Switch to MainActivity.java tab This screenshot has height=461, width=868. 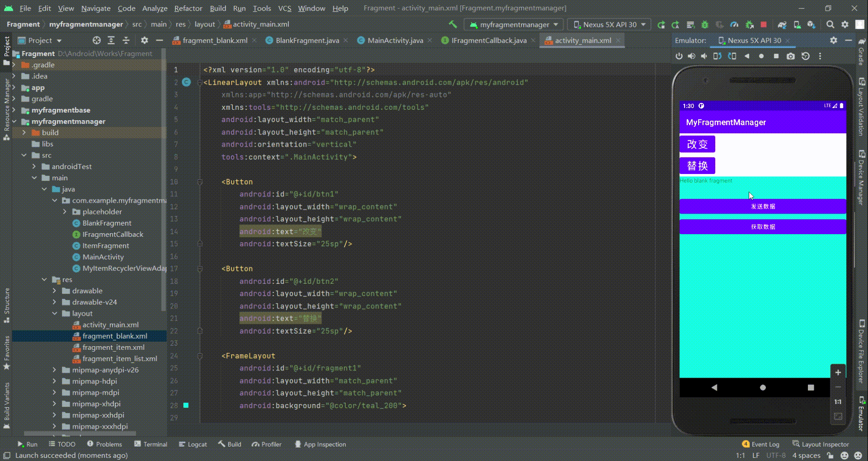(x=395, y=40)
